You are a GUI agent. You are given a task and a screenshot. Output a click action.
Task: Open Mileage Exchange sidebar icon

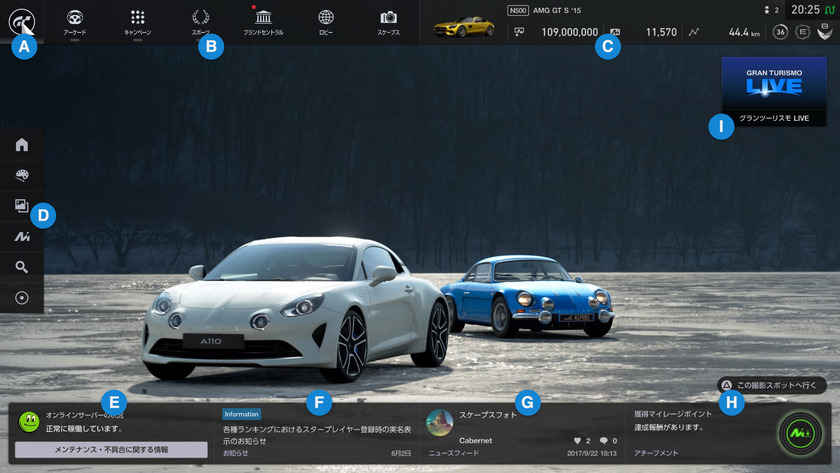[x=21, y=237]
